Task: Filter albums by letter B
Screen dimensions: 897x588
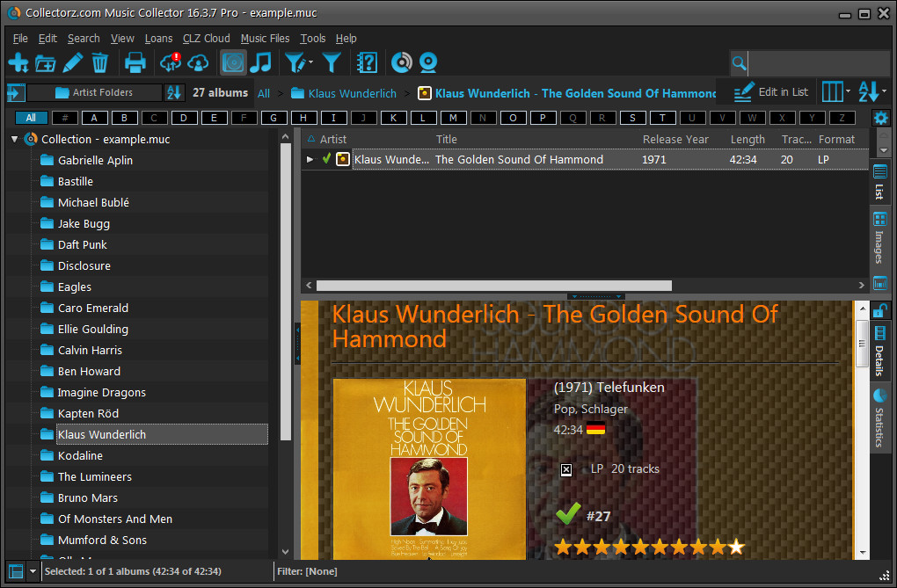Action: coord(124,118)
